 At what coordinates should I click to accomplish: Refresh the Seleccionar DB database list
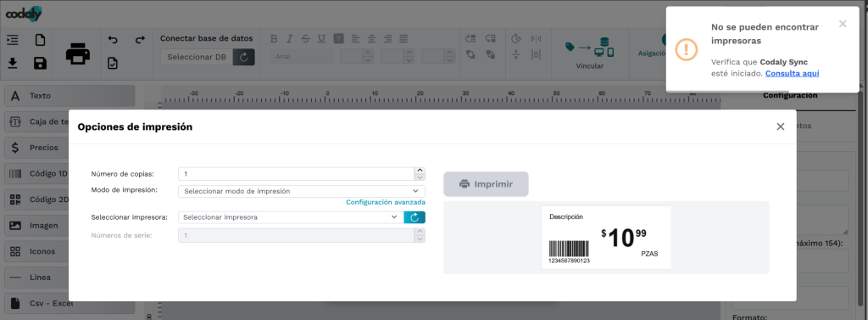243,57
